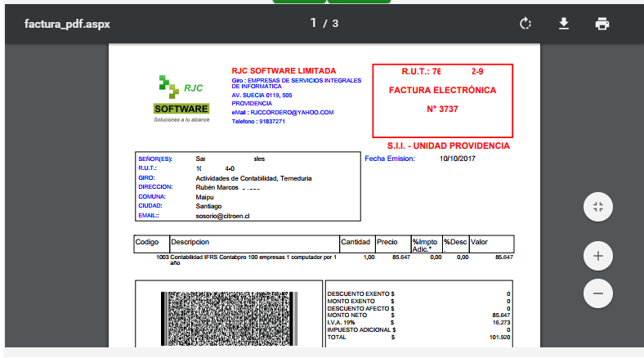This screenshot has height=358, width=644.
Task: Click the Descripcion column header
Action: coord(190,243)
